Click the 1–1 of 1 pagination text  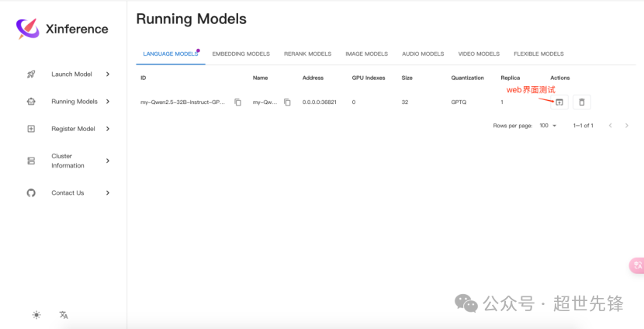583,126
